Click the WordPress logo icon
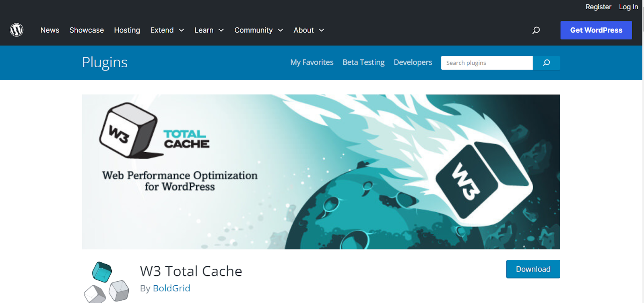The width and height of the screenshot is (644, 303). [x=17, y=30]
